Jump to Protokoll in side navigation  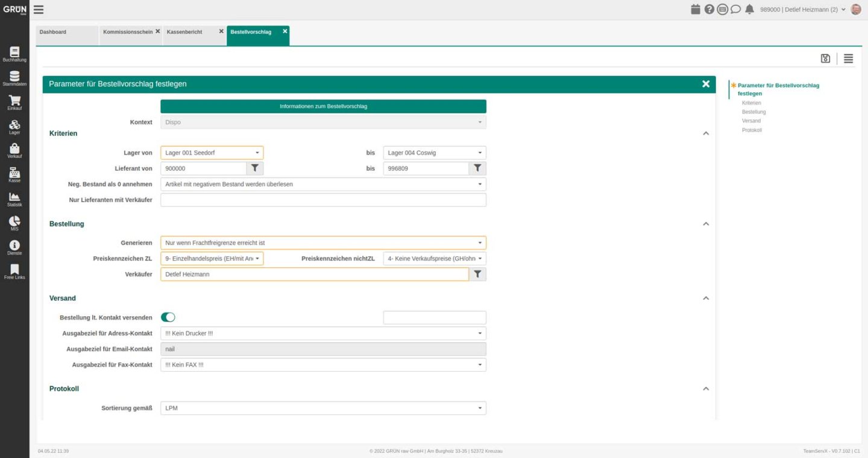tap(752, 130)
